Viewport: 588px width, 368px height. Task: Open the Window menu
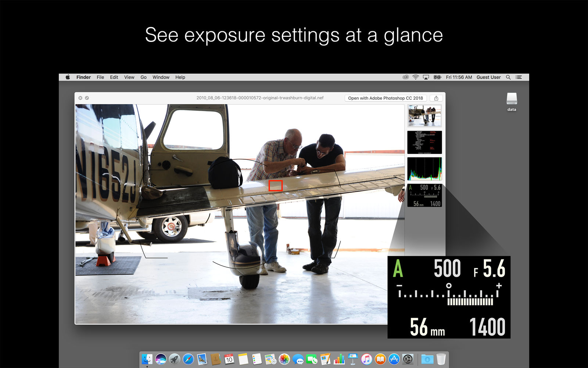click(x=161, y=77)
